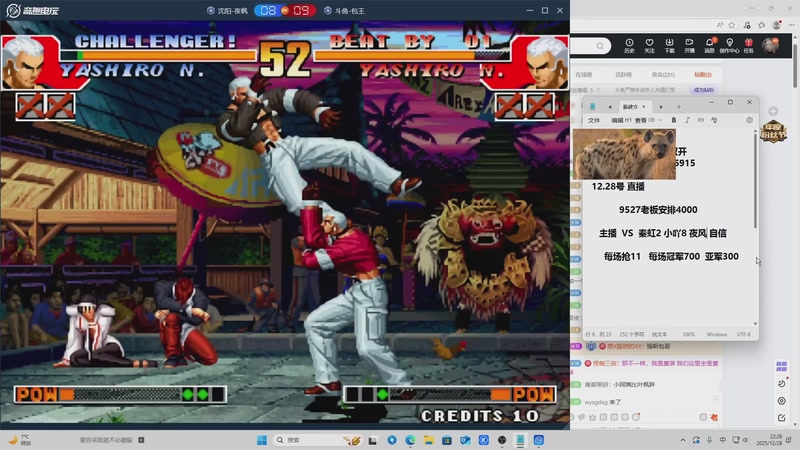Click the target icon on page sidebar
Screen dimensions: 800x450
781,401
